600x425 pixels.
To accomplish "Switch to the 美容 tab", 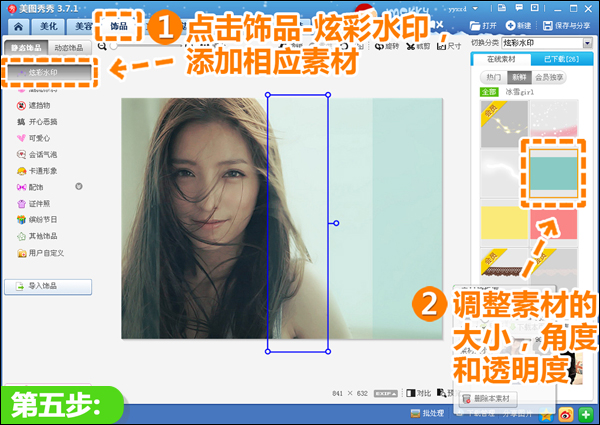I will (x=81, y=26).
